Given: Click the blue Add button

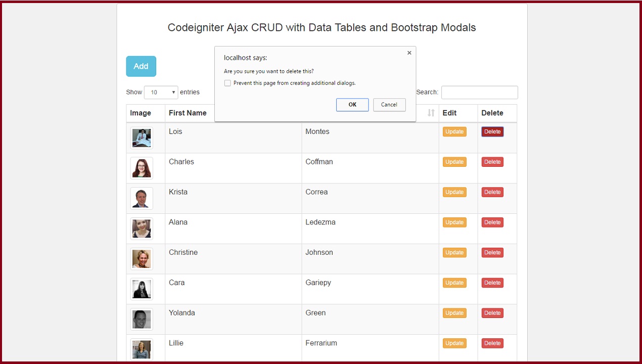Looking at the screenshot, I should pyautogui.click(x=141, y=66).
